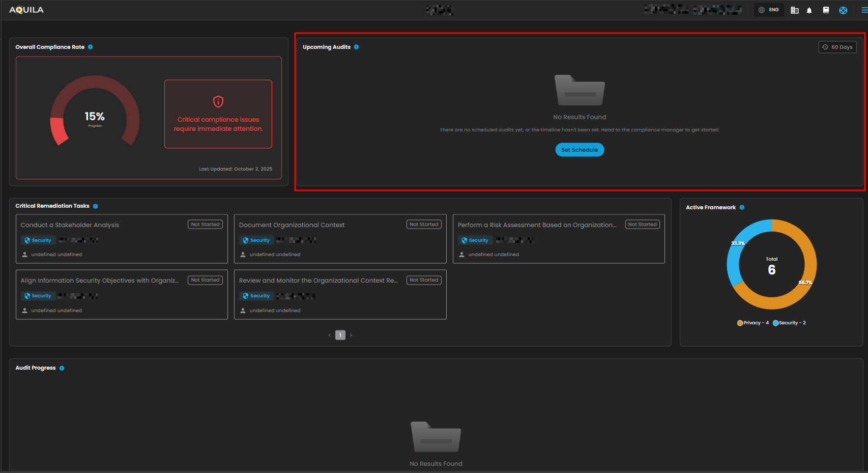The image size is (868, 473).
Task: Open the ENG language dropdown
Action: point(769,10)
